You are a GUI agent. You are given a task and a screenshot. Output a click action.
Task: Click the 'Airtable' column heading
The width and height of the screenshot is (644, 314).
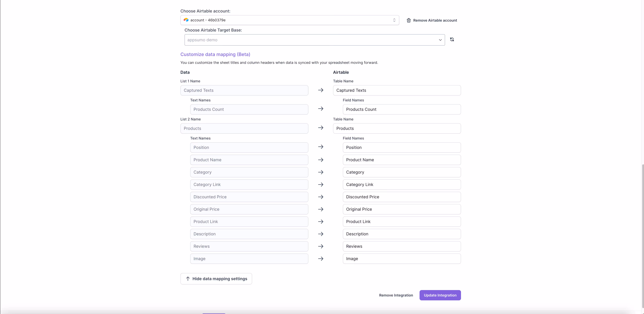341,72
